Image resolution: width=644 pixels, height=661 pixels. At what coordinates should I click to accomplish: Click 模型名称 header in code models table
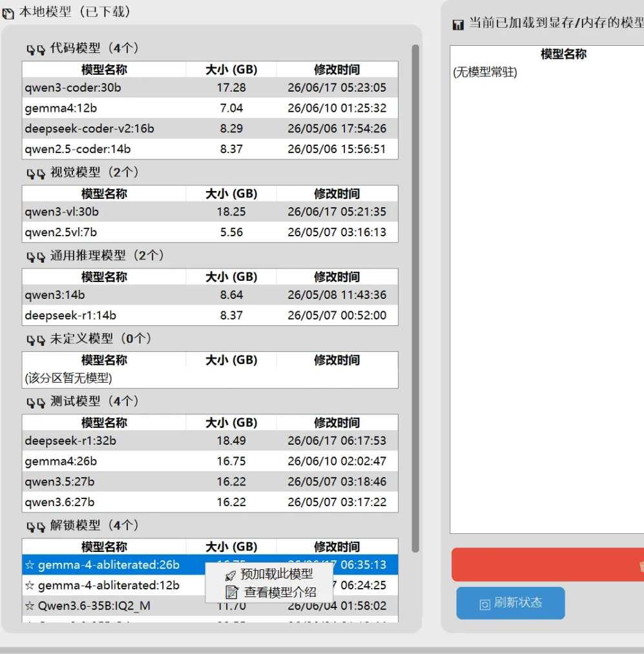(104, 70)
